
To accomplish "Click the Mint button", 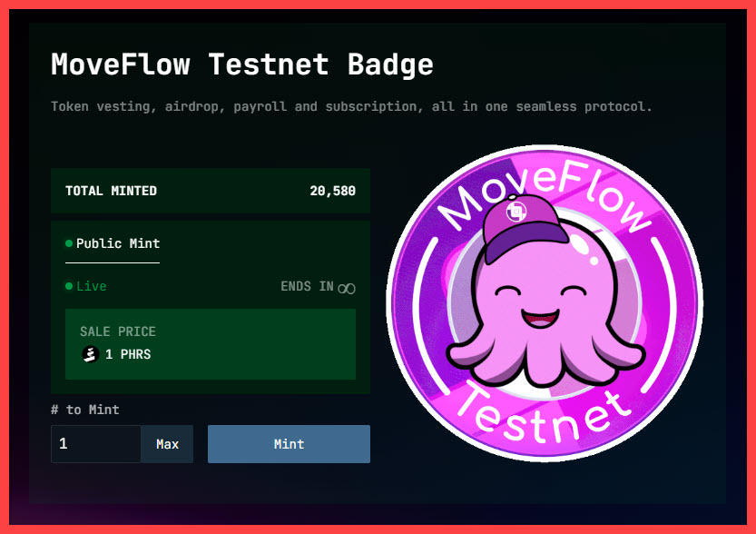I will pyautogui.click(x=289, y=444).
